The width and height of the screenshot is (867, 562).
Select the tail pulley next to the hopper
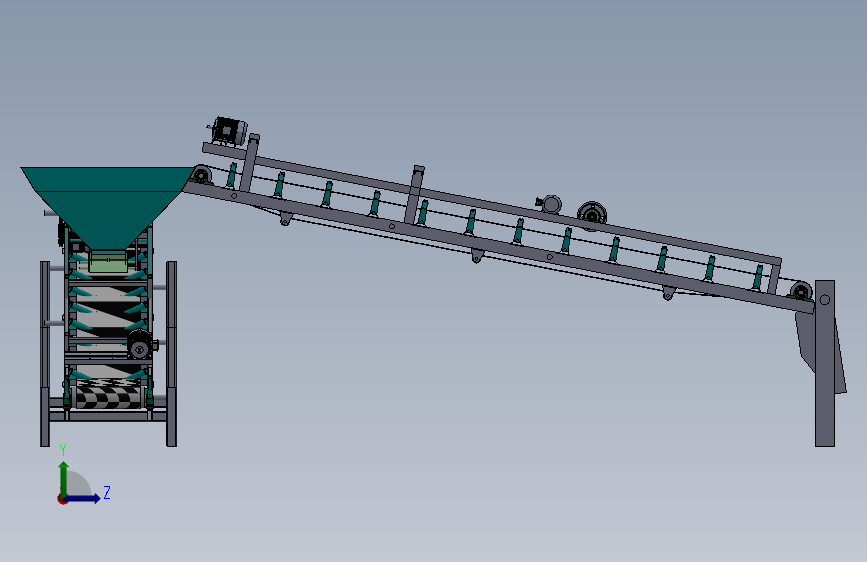200,175
